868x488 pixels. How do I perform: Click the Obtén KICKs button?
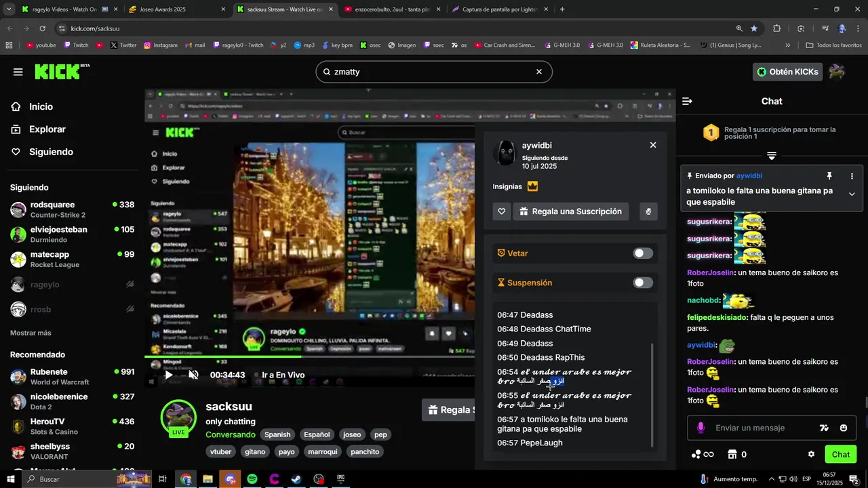click(x=787, y=72)
